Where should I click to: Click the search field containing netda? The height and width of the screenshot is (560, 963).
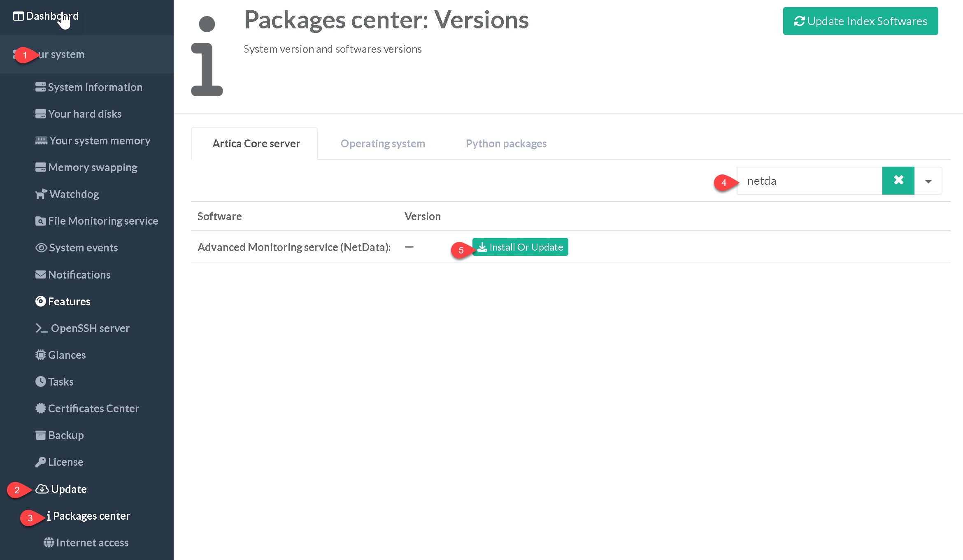click(x=809, y=181)
